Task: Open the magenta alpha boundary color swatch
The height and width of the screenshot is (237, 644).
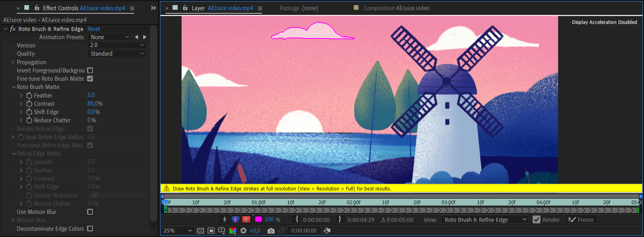Action: (x=258, y=220)
